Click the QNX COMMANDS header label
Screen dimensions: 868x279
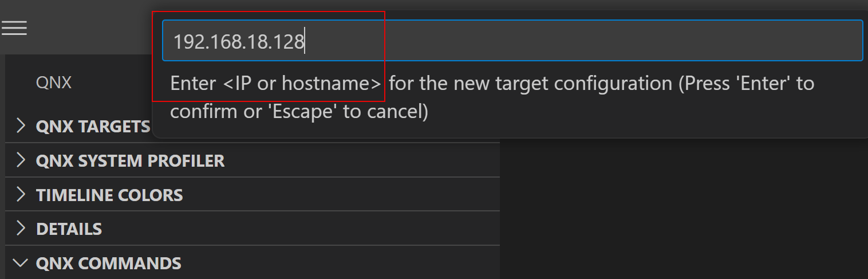(x=108, y=264)
